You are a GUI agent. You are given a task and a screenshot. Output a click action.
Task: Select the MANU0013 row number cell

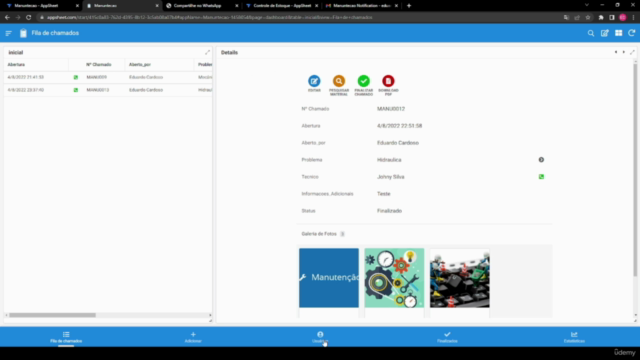pos(98,90)
